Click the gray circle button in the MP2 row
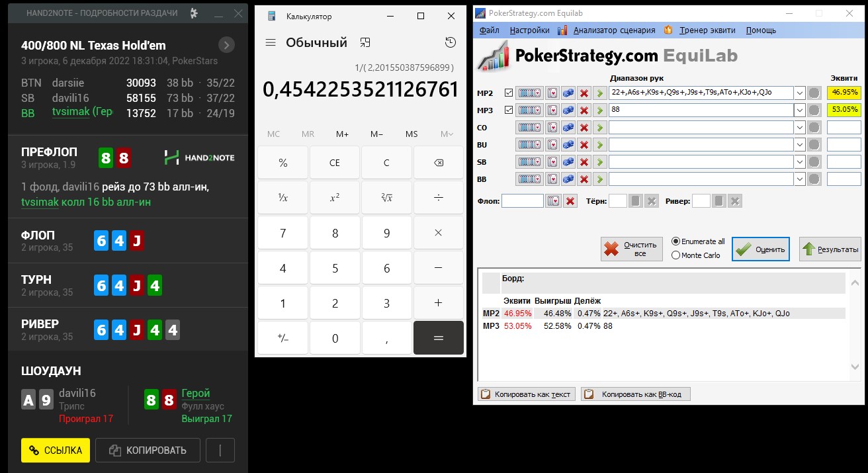This screenshot has width=868, height=473. pos(814,93)
